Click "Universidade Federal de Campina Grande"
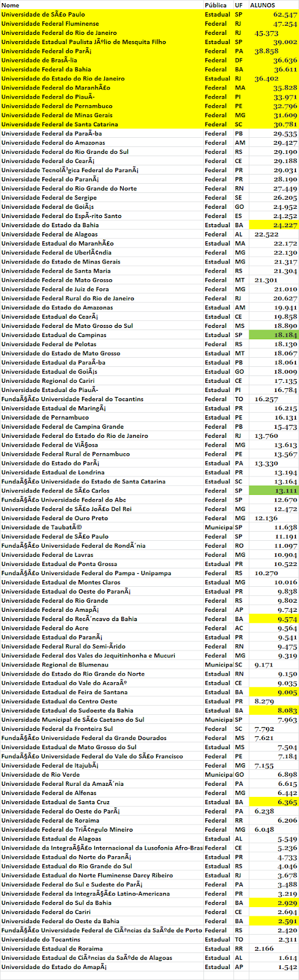 [62, 427]
